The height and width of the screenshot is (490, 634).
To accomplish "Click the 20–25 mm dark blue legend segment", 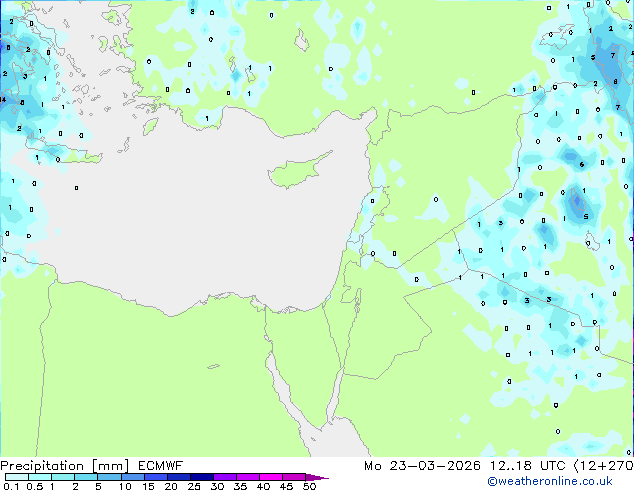I will [x=179, y=477].
